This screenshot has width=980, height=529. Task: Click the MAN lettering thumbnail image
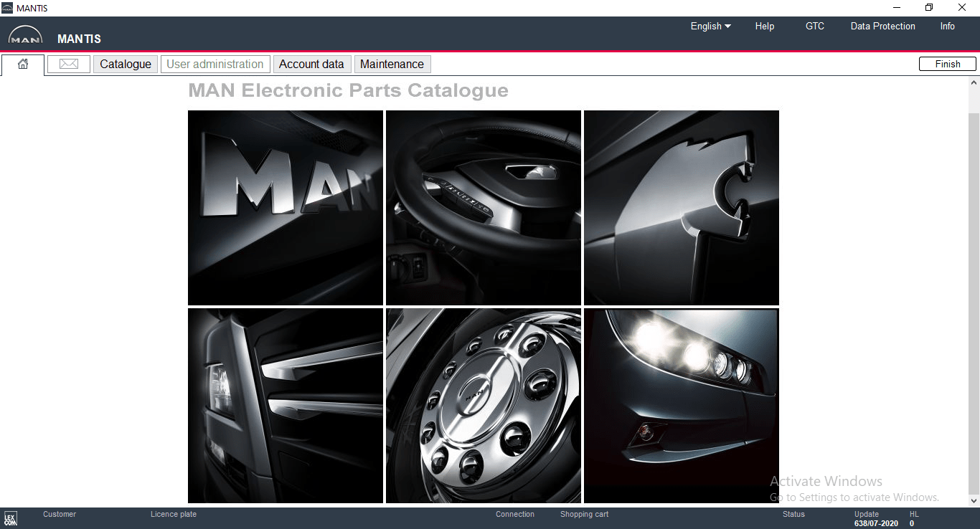[x=286, y=208]
